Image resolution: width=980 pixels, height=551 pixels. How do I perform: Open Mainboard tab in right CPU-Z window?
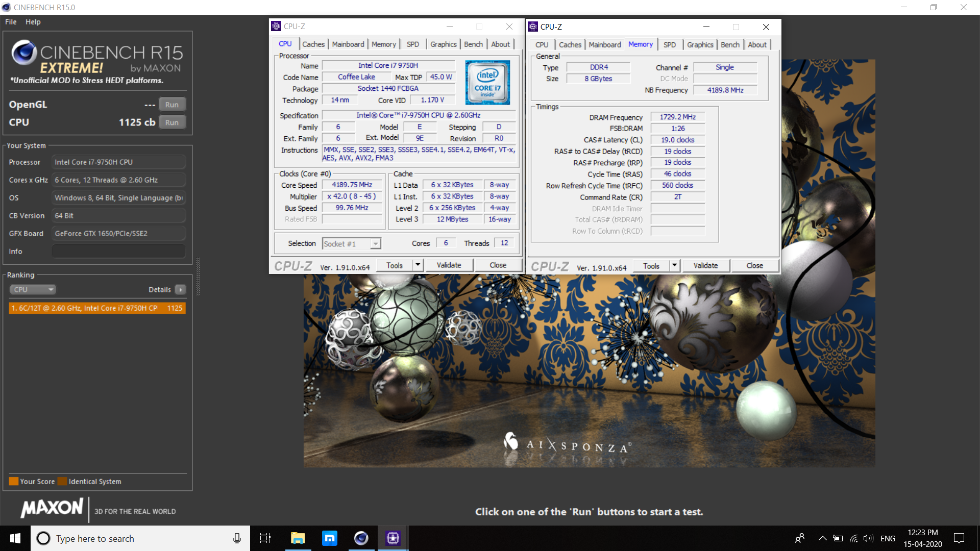point(605,45)
